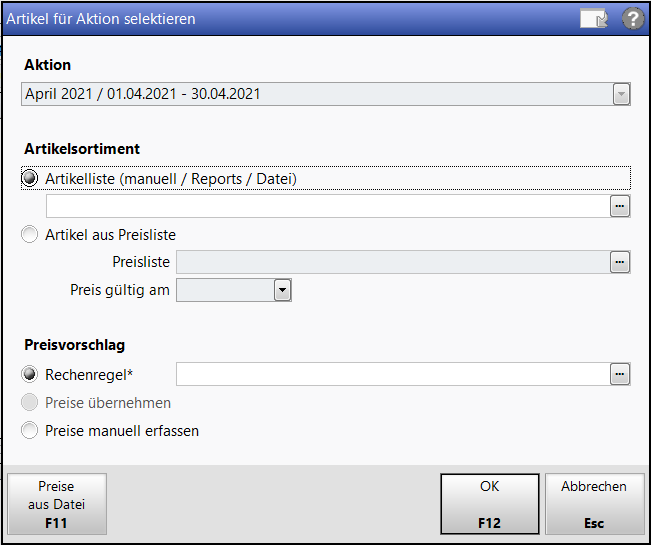This screenshot has width=651, height=545.
Task: Click Abbrechen Esc button
Action: 594,504
